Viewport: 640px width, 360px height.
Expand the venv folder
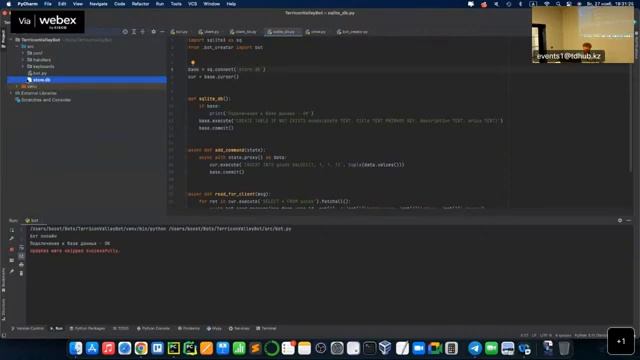tap(18, 86)
